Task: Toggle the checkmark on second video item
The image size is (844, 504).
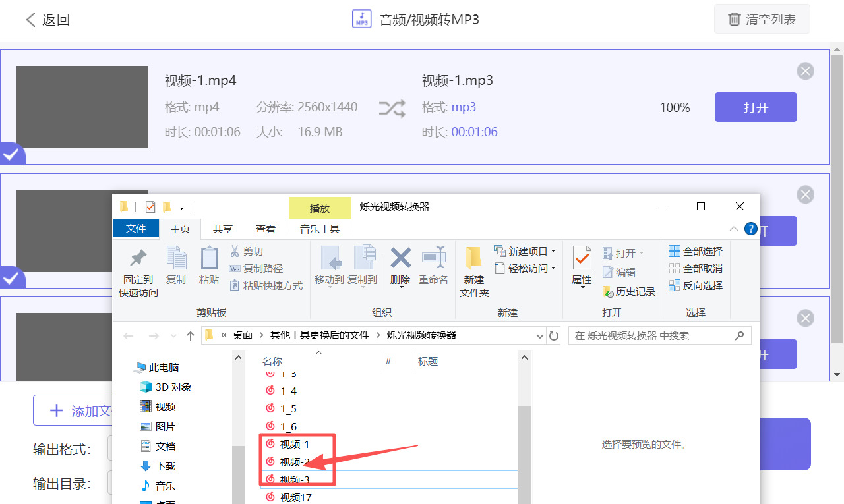Action: click(11, 277)
